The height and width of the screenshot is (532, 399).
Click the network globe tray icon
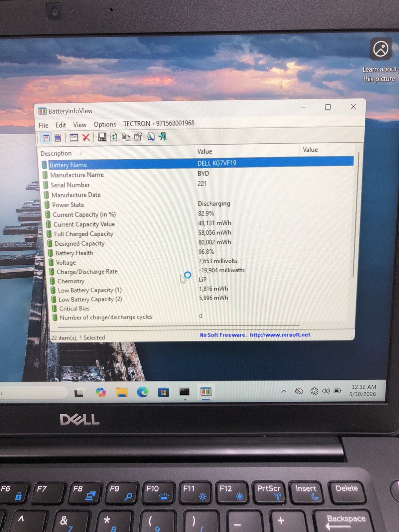[314, 391]
